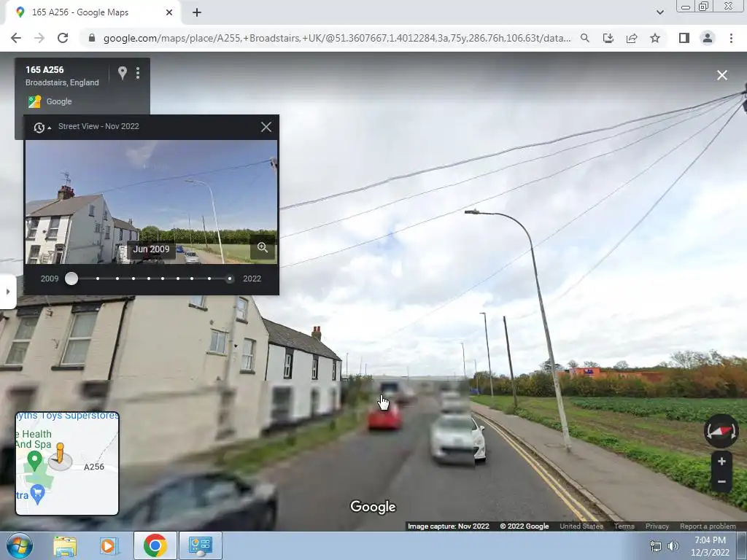Open the Chrome three-dot menu
This screenshot has width=747, height=560.
click(731, 38)
